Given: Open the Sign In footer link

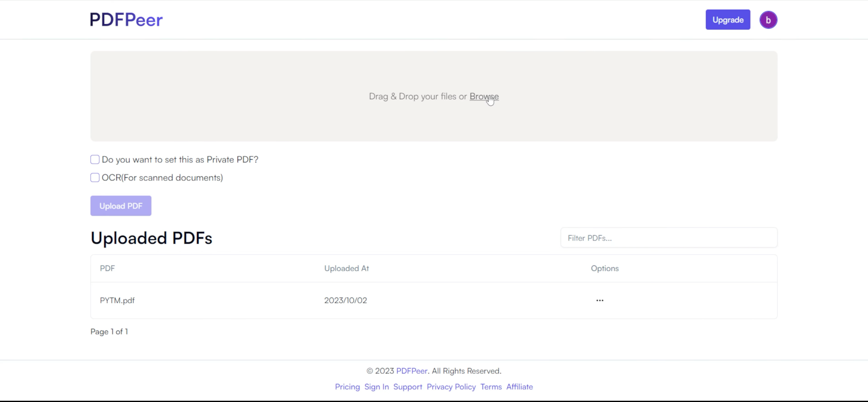Looking at the screenshot, I should 377,387.
